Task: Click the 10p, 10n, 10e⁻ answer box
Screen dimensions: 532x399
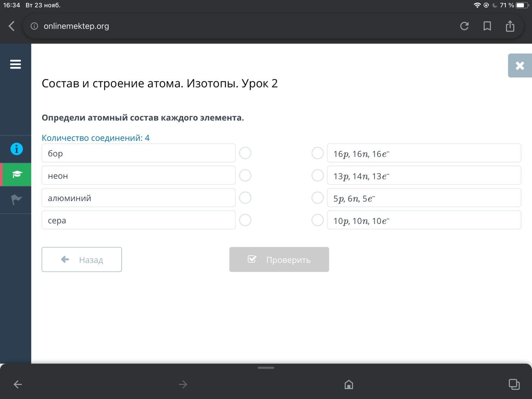Action: coord(424,220)
